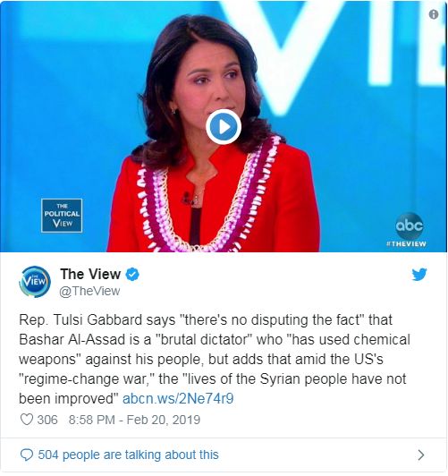Click the verified badge beside The View
448x476 pixels.
132,274
